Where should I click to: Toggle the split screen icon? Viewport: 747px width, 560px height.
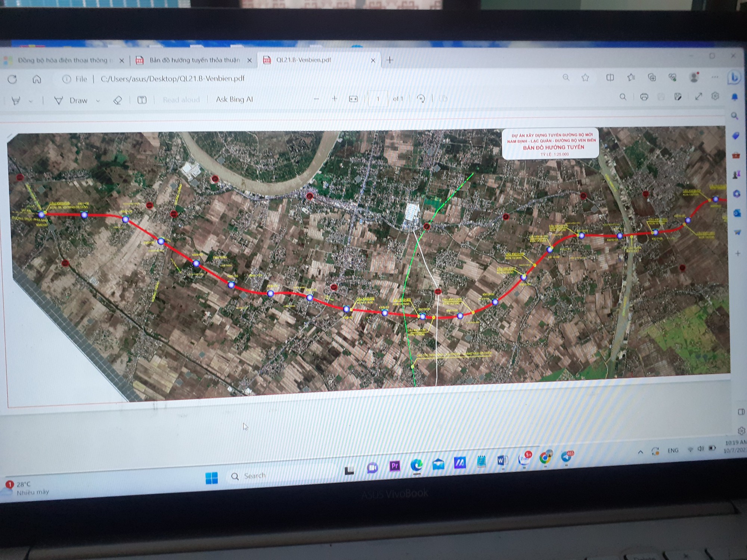(610, 77)
